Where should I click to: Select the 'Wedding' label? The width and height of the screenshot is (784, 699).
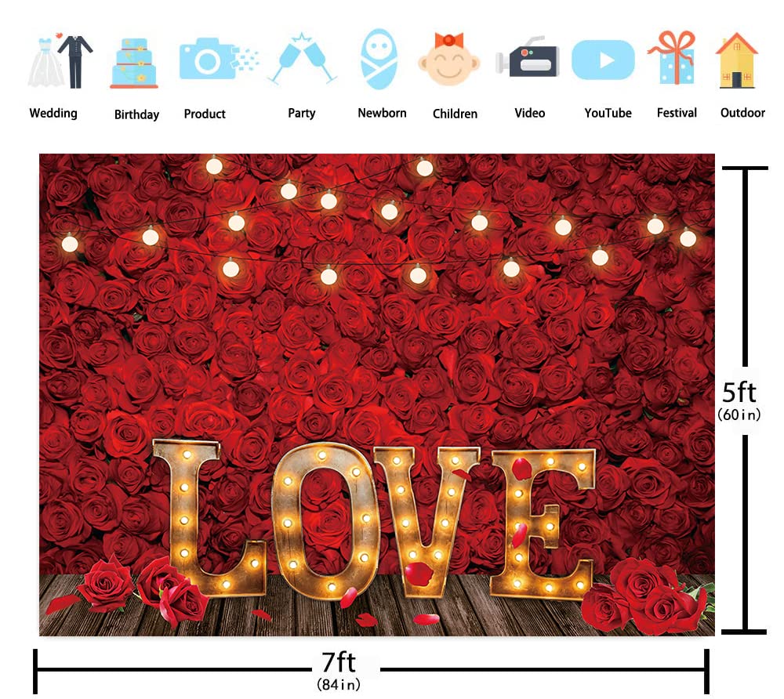point(53,114)
